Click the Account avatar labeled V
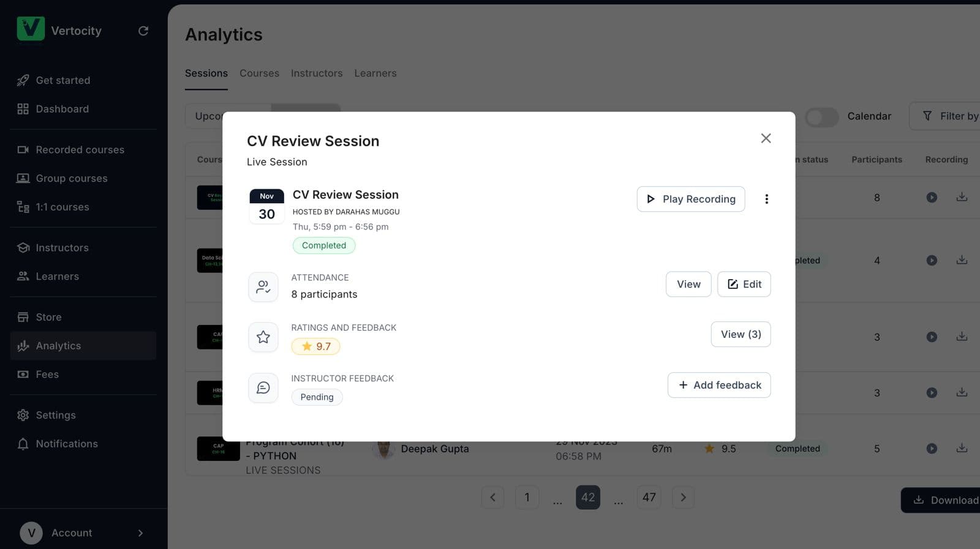The height and width of the screenshot is (549, 980). (31, 533)
